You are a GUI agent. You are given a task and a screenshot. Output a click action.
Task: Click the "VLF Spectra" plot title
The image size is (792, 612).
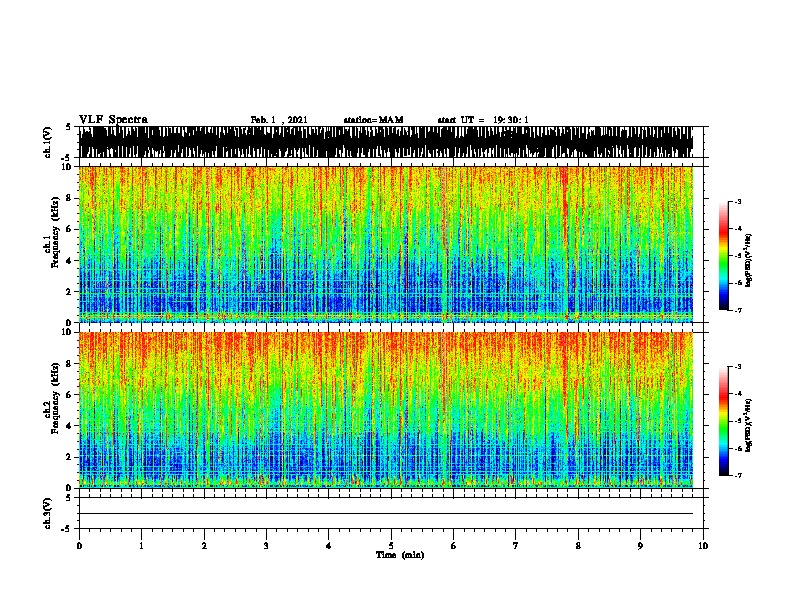113,120
